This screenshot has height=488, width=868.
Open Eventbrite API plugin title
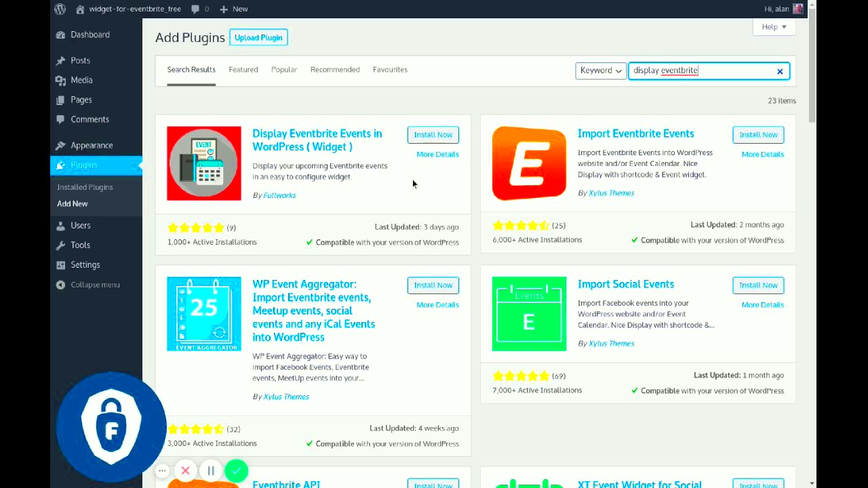(x=286, y=484)
